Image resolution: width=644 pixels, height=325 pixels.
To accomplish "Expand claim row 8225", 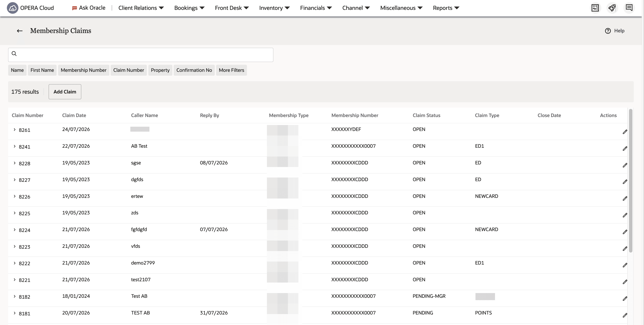I will (15, 213).
